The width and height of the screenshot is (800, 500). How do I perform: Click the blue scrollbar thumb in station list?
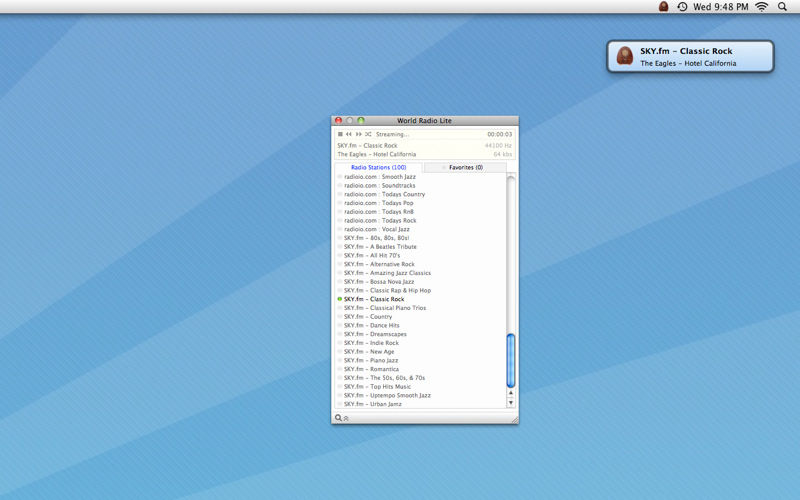coord(511,361)
